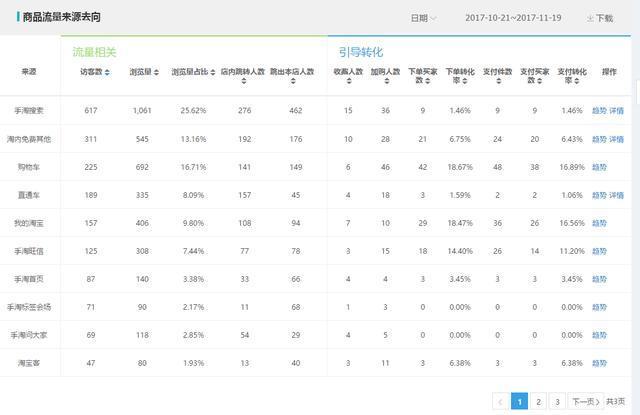The height and width of the screenshot is (415, 640).
Task: Sort by 店内跳转人数 using its sort arrows
Action: [244, 81]
